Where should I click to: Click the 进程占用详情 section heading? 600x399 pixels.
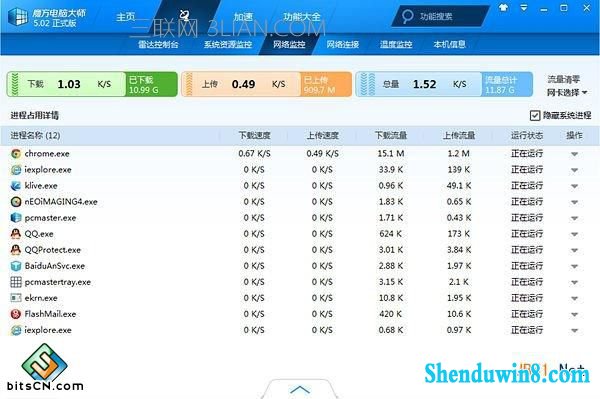point(35,115)
